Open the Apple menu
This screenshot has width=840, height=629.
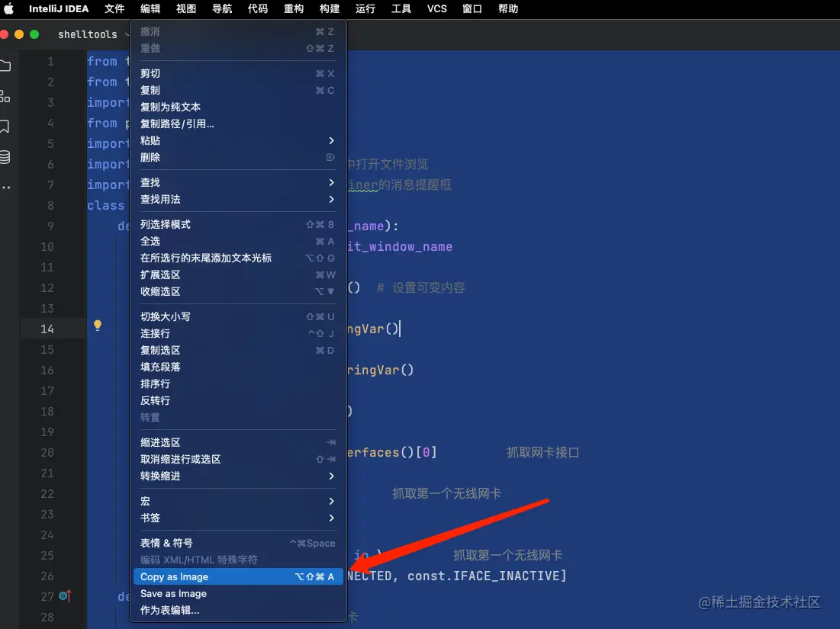click(x=8, y=8)
